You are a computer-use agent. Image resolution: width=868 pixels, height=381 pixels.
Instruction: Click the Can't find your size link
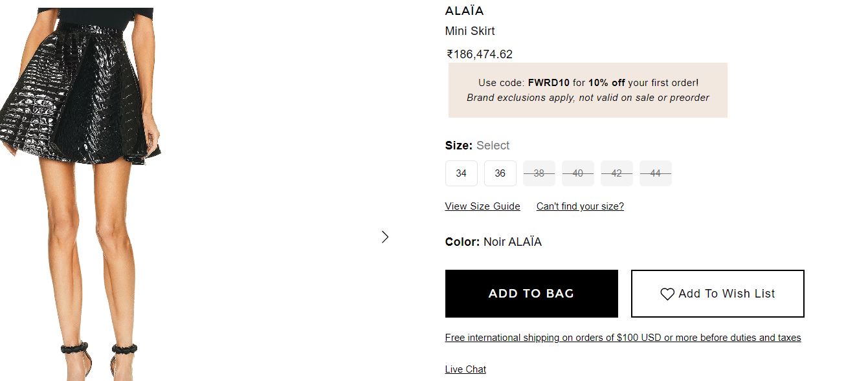coord(580,206)
